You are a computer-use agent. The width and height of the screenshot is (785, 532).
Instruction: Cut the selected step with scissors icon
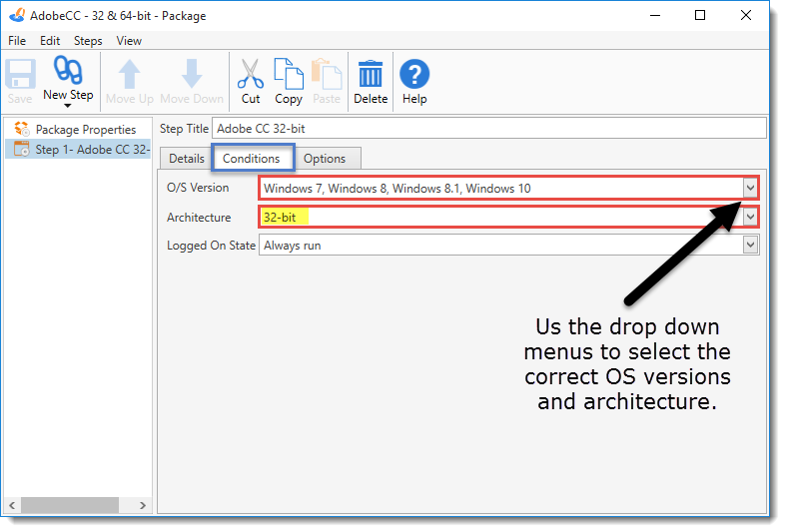tap(251, 74)
